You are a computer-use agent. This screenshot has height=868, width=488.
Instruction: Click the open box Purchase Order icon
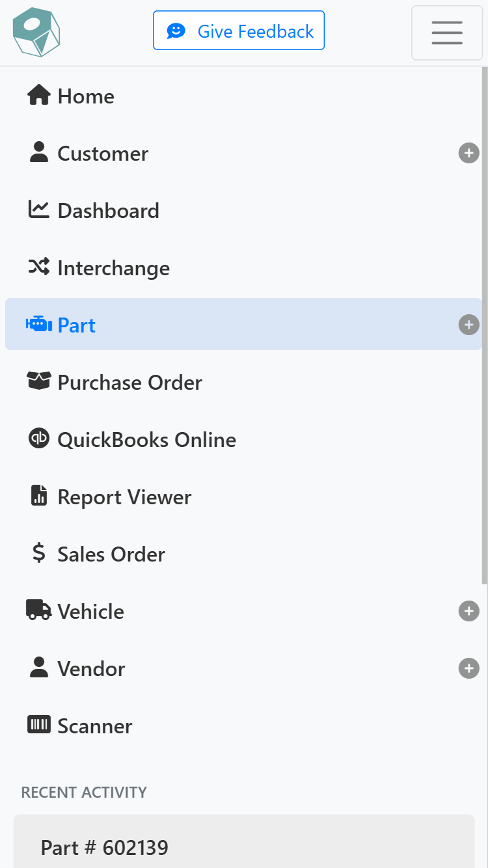[x=39, y=381]
